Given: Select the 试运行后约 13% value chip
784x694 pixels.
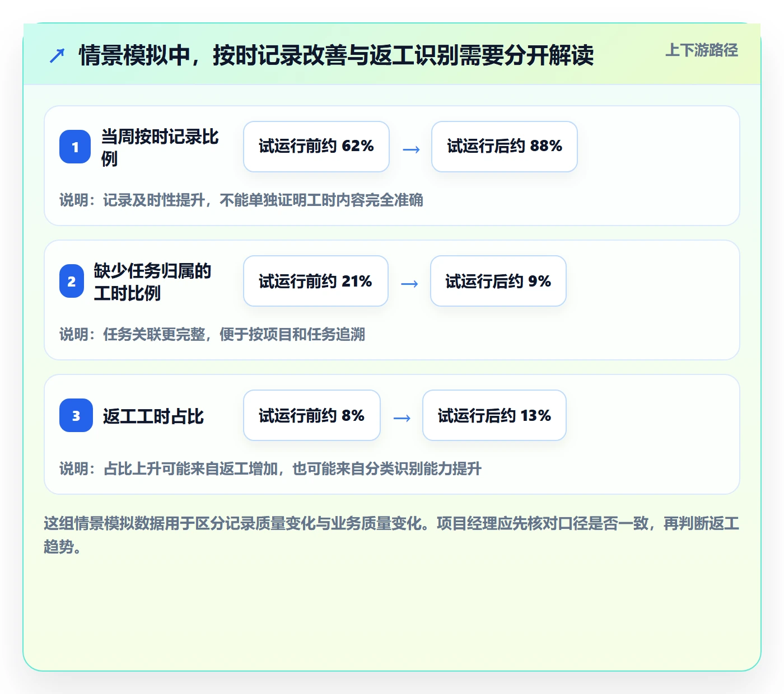Looking at the screenshot, I should [494, 415].
